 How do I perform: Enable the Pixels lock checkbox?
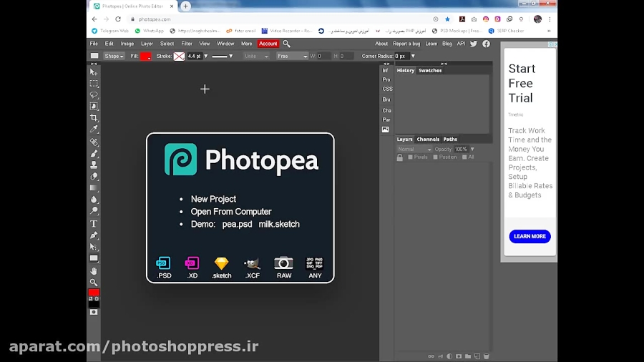point(410,157)
